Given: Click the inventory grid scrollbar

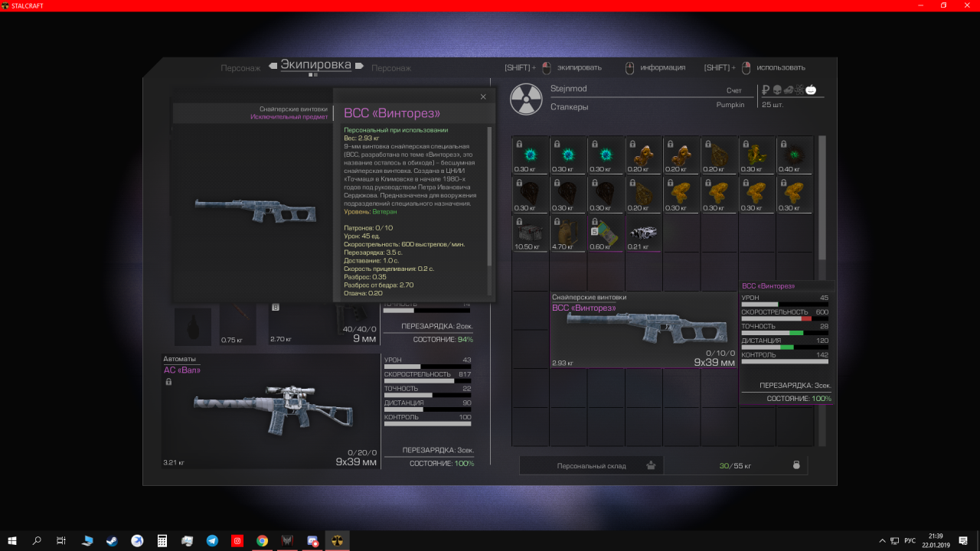Looking at the screenshot, I should 822,199.
